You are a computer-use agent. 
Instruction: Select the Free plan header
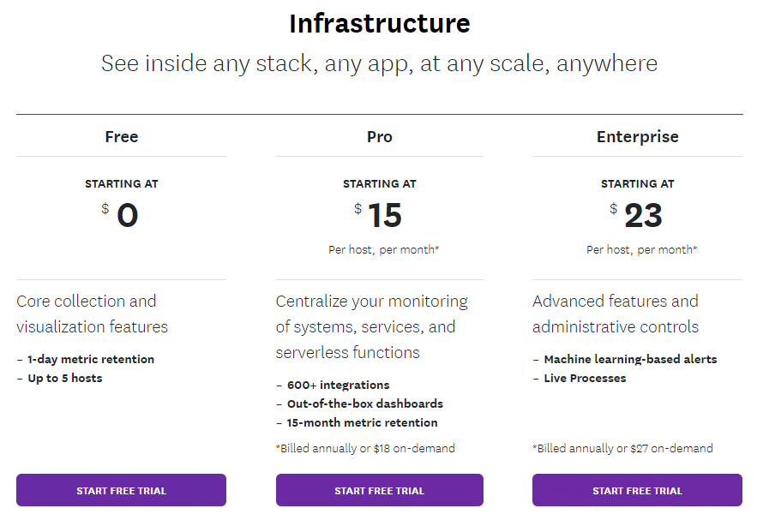(x=121, y=136)
